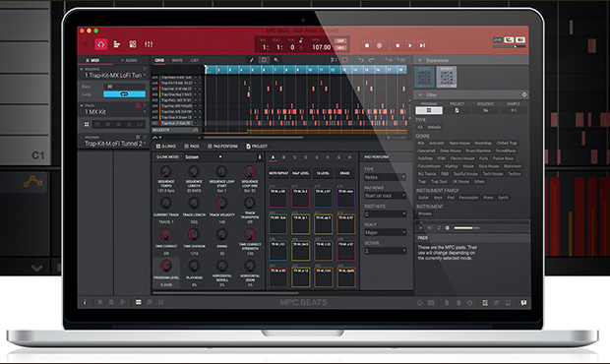Open the PAD PERFORM tab

point(222,147)
